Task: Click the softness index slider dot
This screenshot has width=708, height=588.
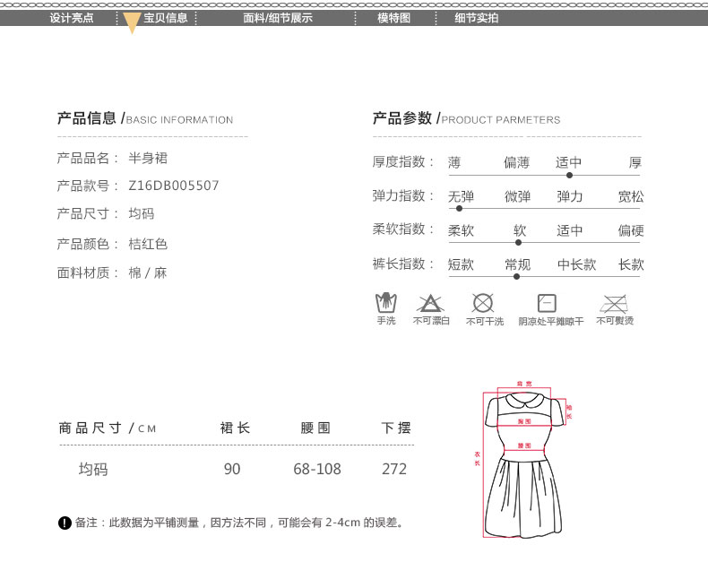Action: [x=519, y=242]
